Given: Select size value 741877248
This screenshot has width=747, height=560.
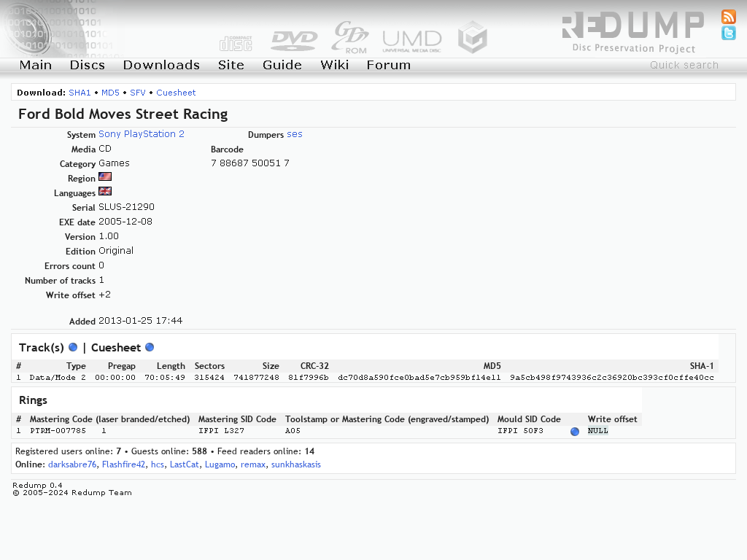Looking at the screenshot, I should (256, 377).
